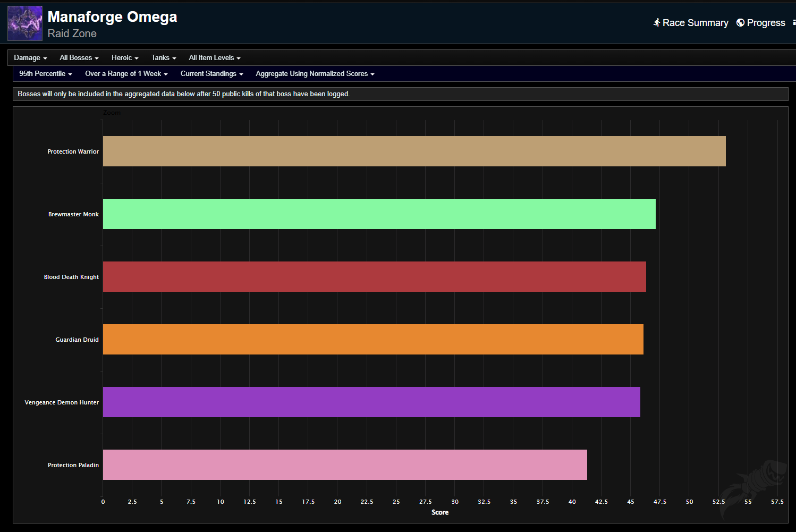Open the Current Standings menu
Screen dimensions: 796x532
(211, 74)
